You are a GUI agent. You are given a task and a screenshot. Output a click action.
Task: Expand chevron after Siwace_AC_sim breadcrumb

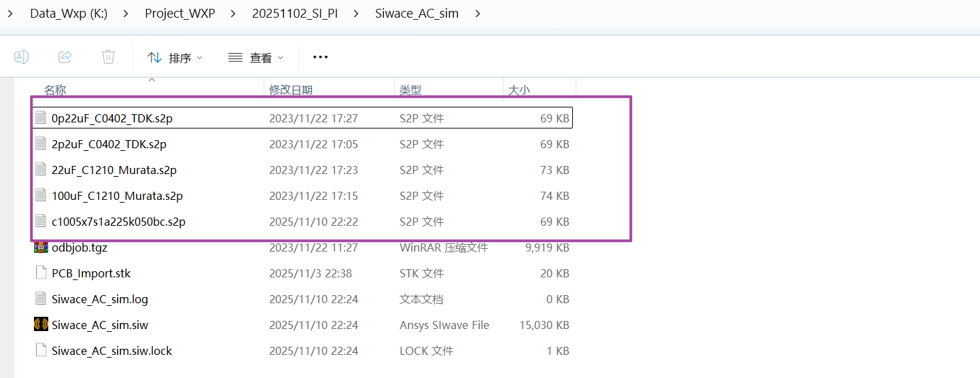point(478,14)
